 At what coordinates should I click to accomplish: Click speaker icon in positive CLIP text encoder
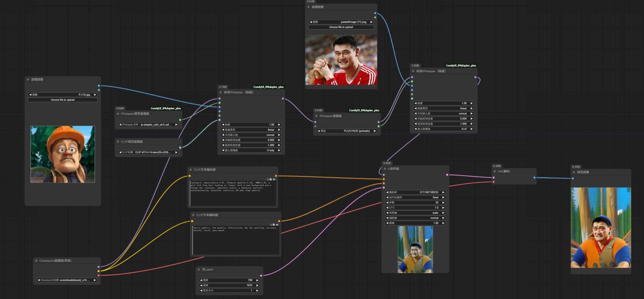[x=274, y=179]
